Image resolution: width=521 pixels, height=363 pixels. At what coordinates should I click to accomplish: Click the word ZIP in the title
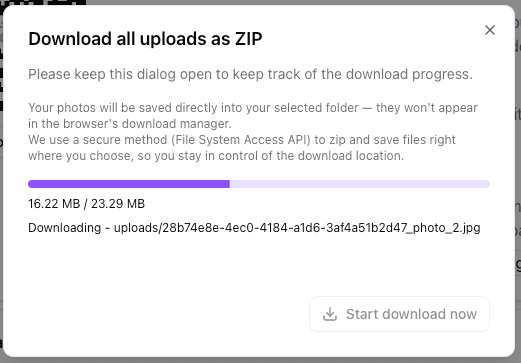(249, 39)
